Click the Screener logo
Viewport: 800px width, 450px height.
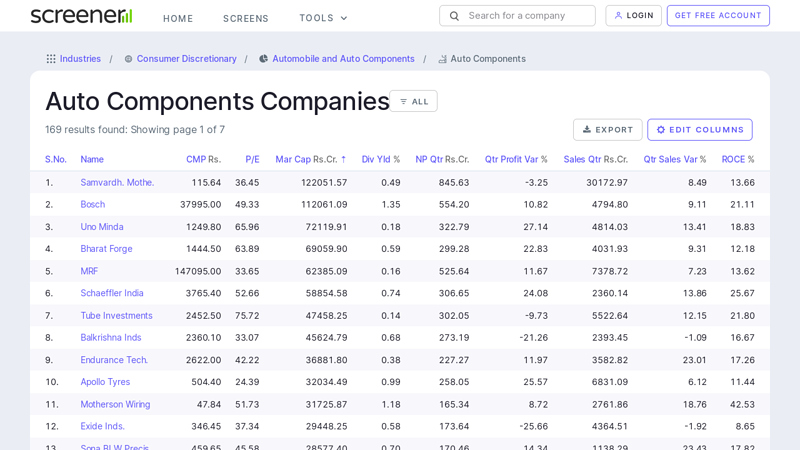[x=81, y=16]
